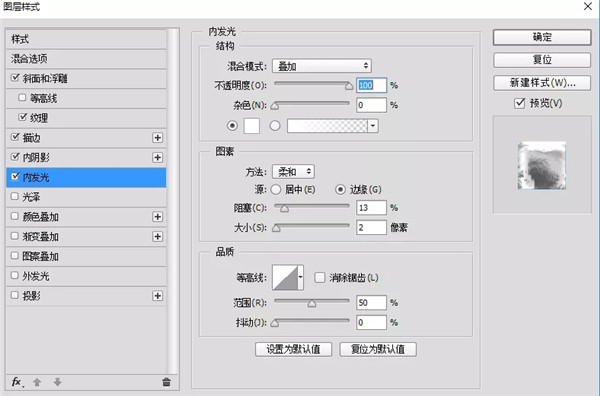Image resolution: width=600 pixels, height=396 pixels.
Task: Delete effect using the trash icon
Action: pyautogui.click(x=166, y=382)
